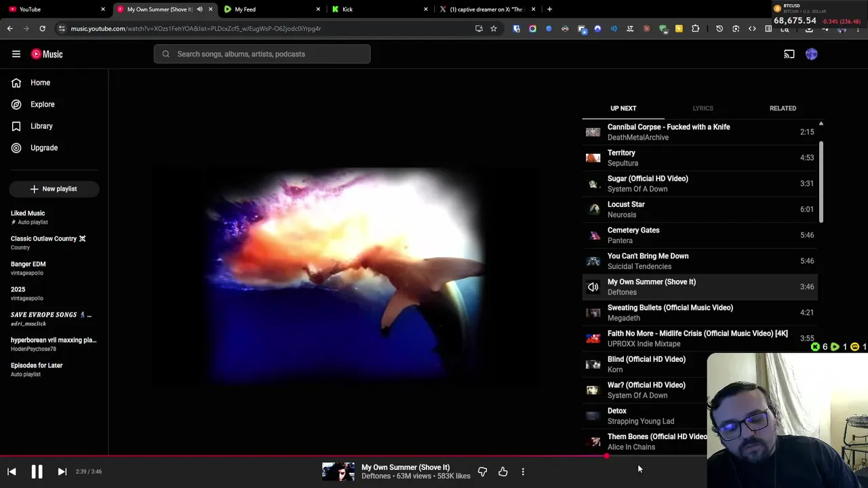This screenshot has width=868, height=488.
Task: Switch to the LYRICS tab
Action: (703, 108)
